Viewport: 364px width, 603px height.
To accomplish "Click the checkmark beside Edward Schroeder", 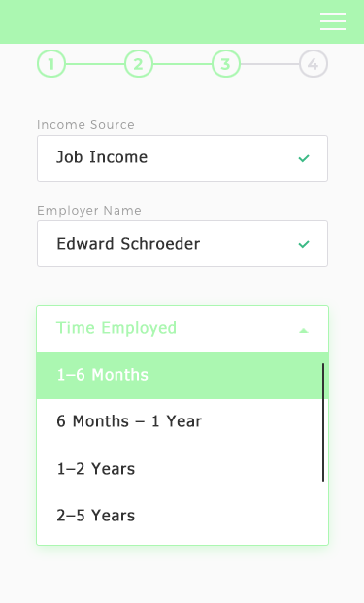I will [304, 244].
